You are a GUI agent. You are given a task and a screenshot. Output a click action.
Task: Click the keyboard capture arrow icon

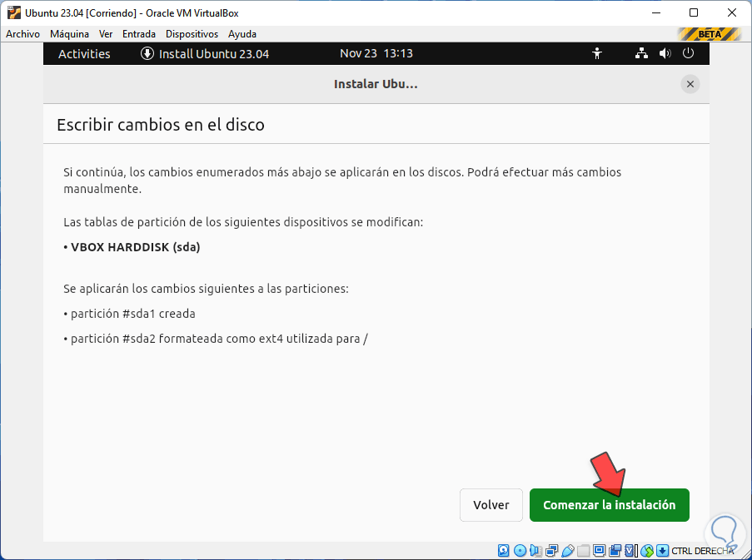click(662, 550)
